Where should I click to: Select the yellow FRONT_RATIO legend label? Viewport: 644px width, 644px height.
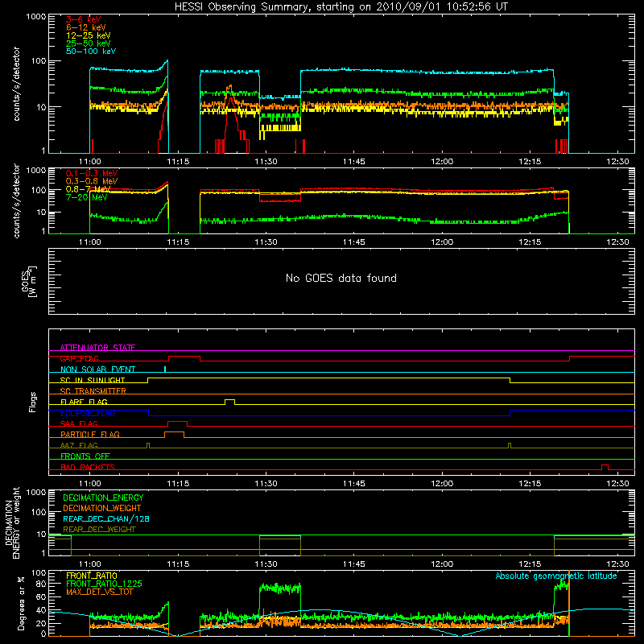coord(92,576)
